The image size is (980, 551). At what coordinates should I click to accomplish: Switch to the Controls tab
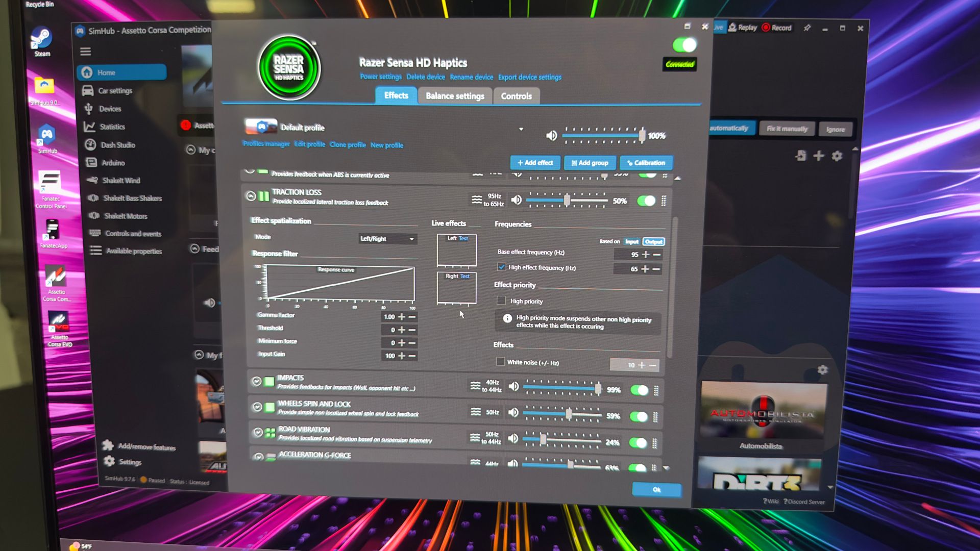tap(517, 96)
